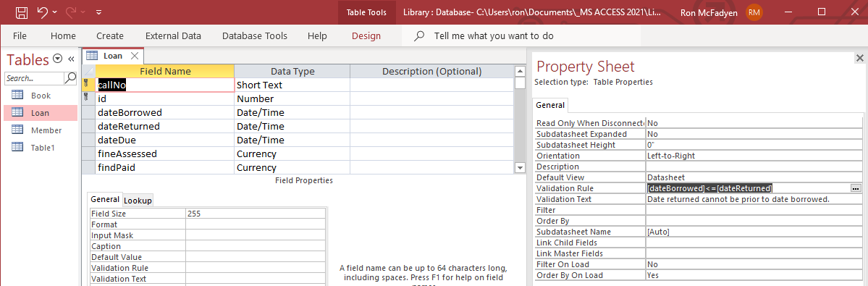
Task: Switch to the Create ribbon tab
Action: point(109,35)
